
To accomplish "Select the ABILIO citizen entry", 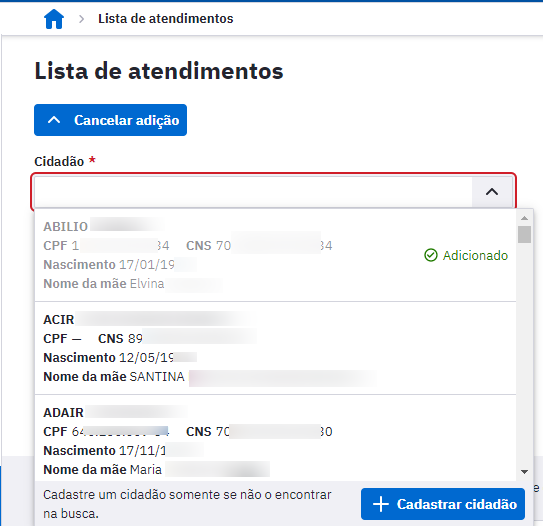I will 275,255.
